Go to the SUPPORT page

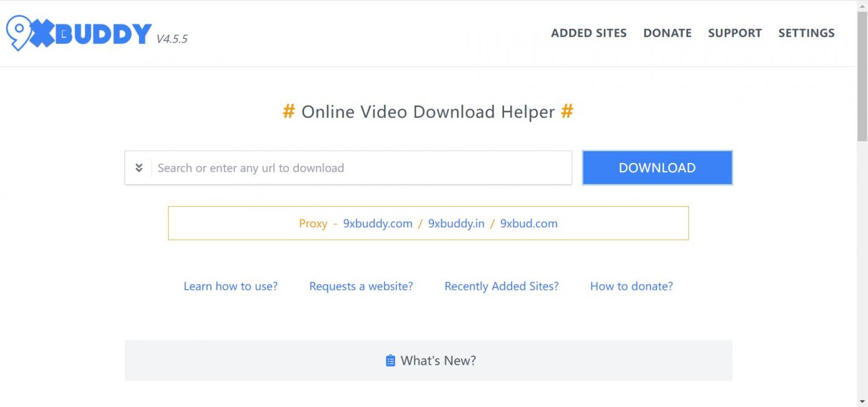pos(735,33)
